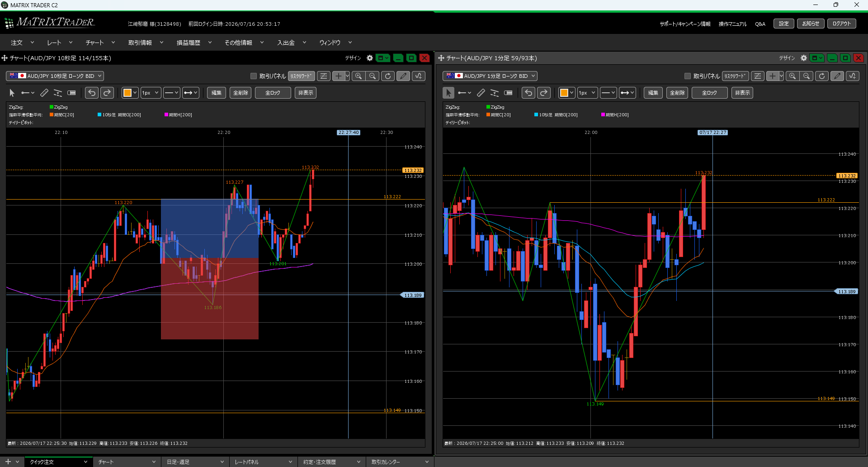This screenshot has height=467, width=868.
Task: Toggle リスクリワード in the 10秒足 chart
Action: [x=301, y=76]
